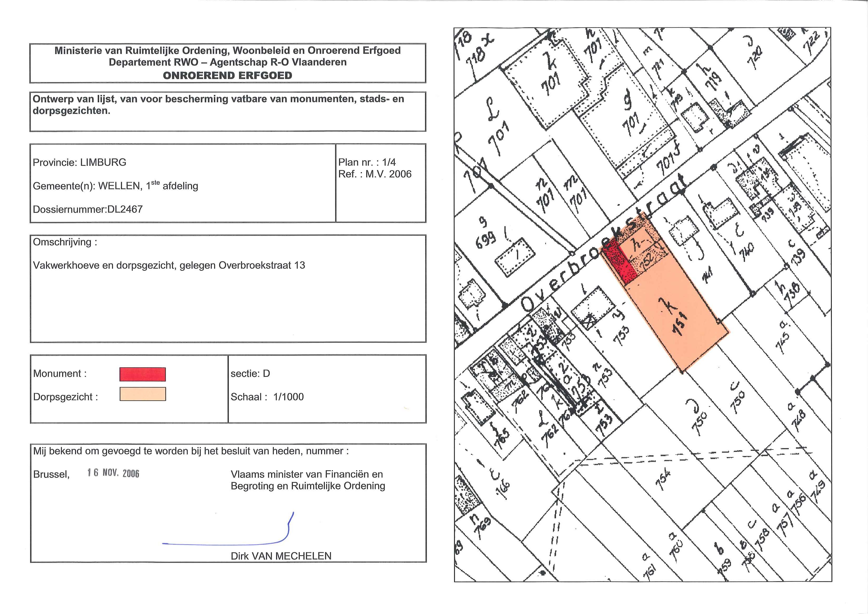This screenshot has width=868, height=614.
Task: Click the red Monument legend swatch
Action: 143,374
